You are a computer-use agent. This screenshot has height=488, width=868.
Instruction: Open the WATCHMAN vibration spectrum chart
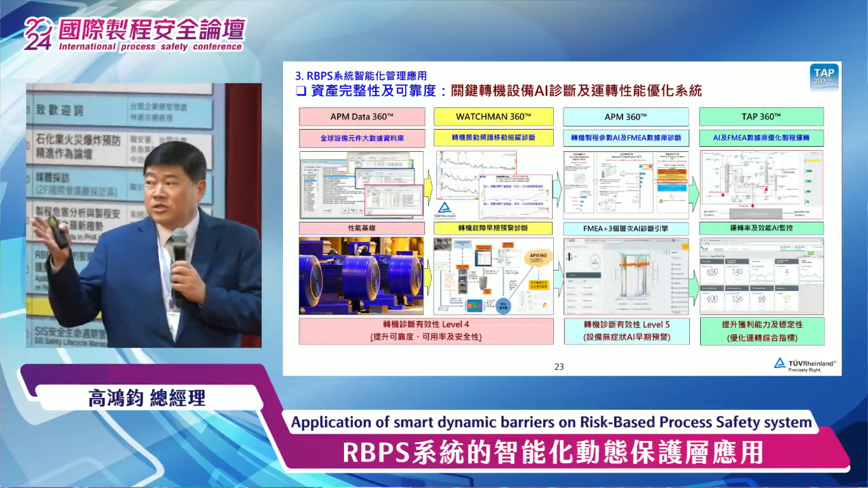(493, 185)
